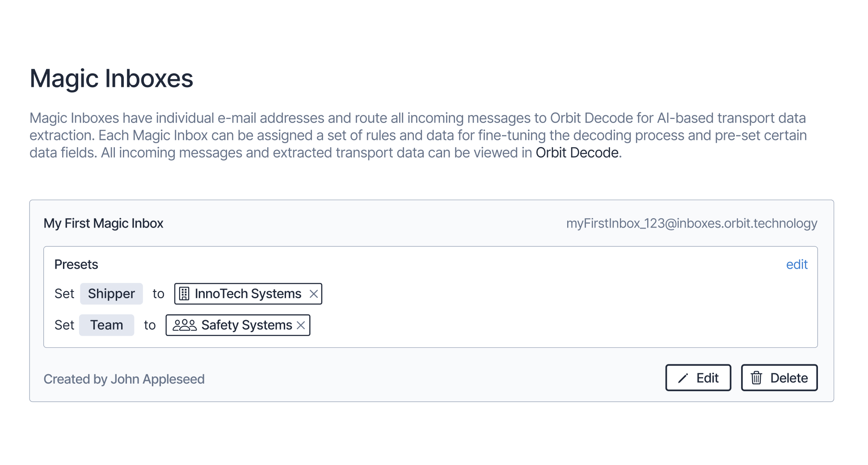
Task: Click the Magic Inboxes page heading
Action: (x=111, y=79)
